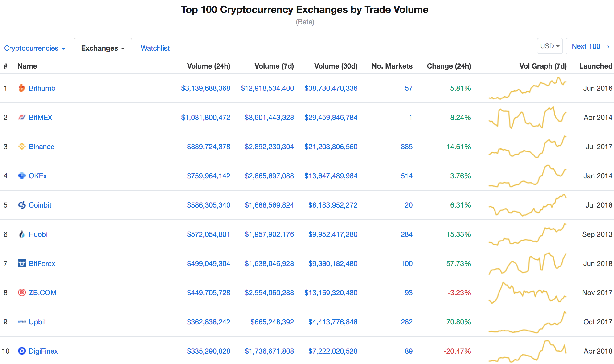This screenshot has height=364, width=614.
Task: Click Huobi 24h volume $572,054,801
Action: point(209,234)
